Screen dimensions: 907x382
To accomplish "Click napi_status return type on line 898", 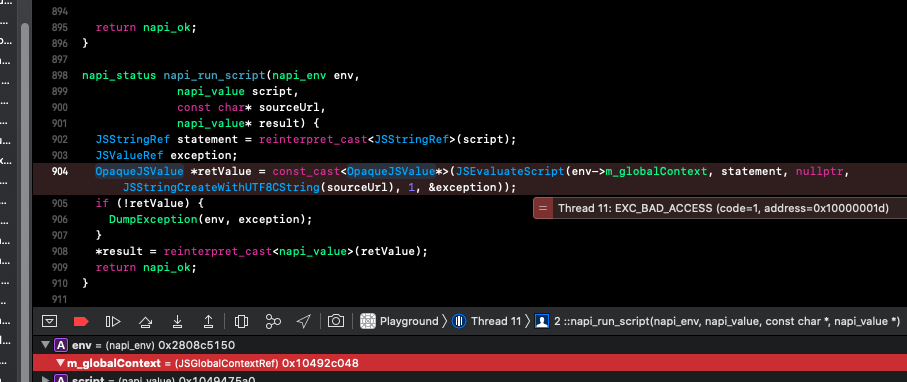I will [119, 75].
